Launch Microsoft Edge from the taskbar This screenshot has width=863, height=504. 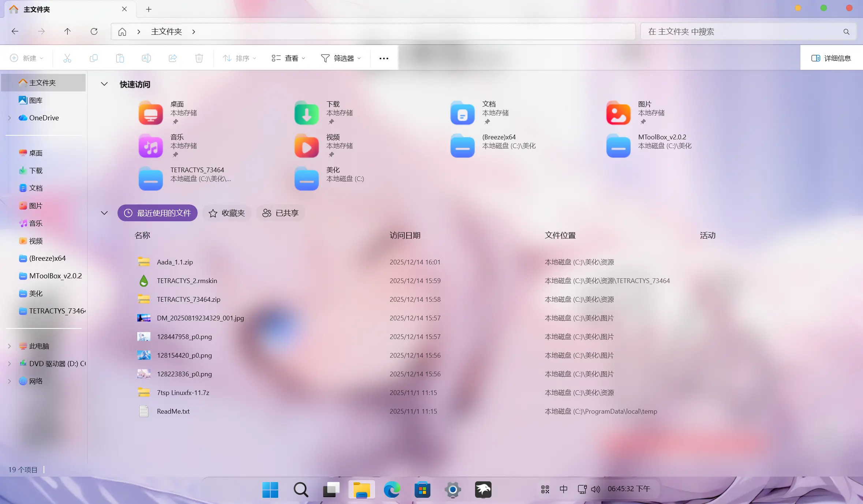(391, 489)
